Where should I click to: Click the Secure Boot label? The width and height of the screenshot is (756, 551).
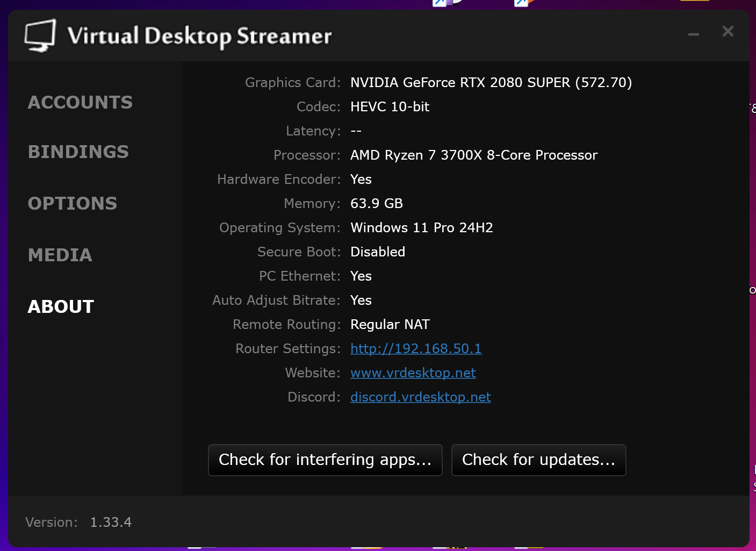299,252
